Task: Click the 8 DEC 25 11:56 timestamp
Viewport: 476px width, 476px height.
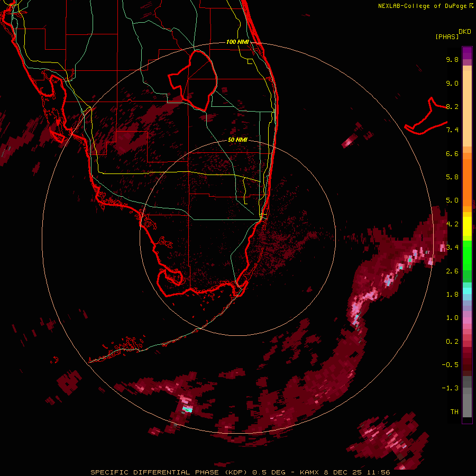Action: coord(357,472)
